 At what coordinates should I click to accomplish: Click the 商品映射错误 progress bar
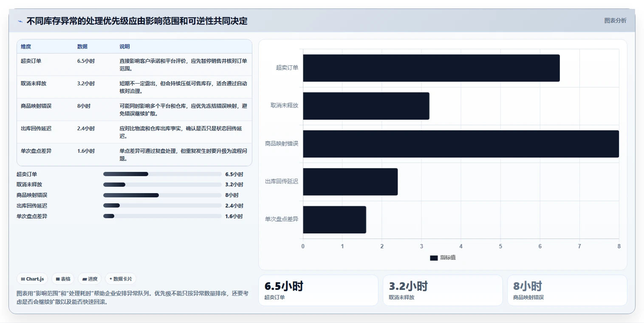(162, 195)
